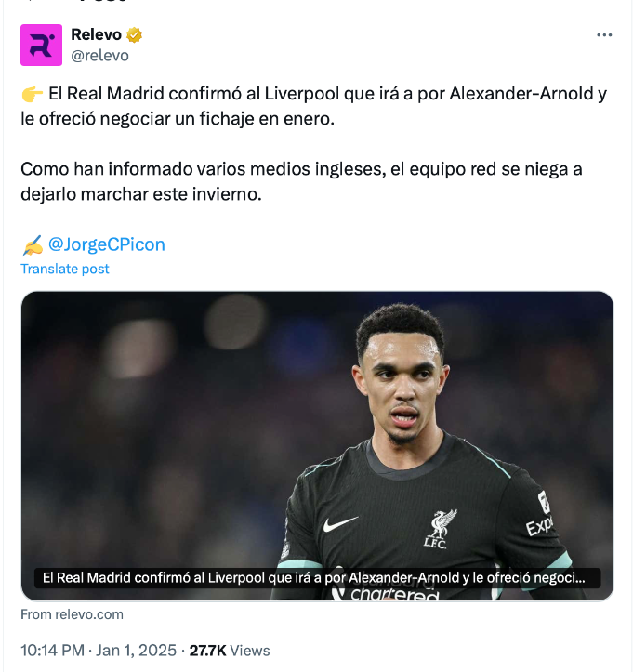Click the gold verified badge next to Relevo
The image size is (633, 672).
[135, 35]
